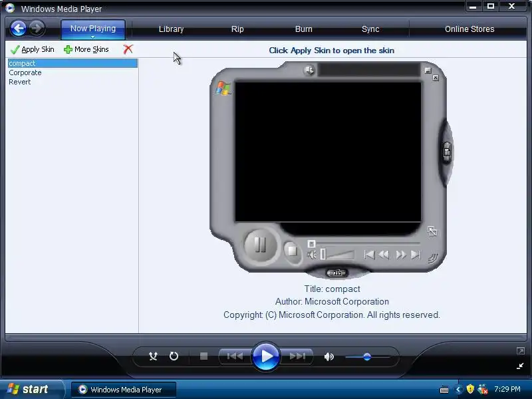Open the Library tab

[171, 29]
